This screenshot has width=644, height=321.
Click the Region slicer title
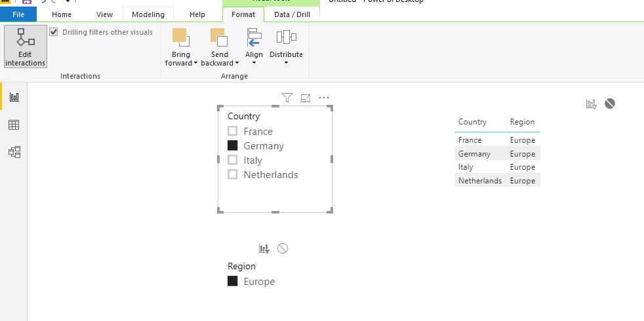241,266
